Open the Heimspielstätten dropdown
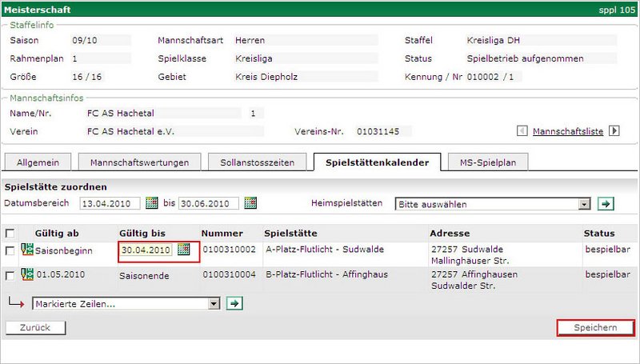 (x=493, y=204)
